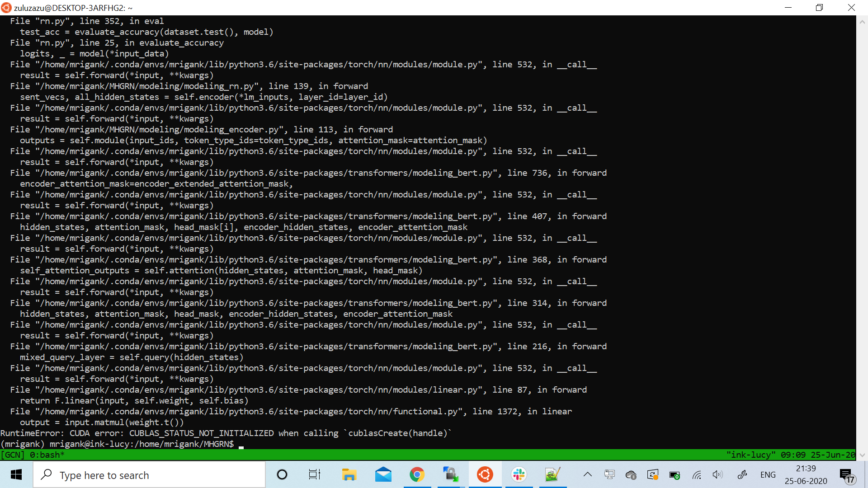Click the scrollbar down arrow

862,455
